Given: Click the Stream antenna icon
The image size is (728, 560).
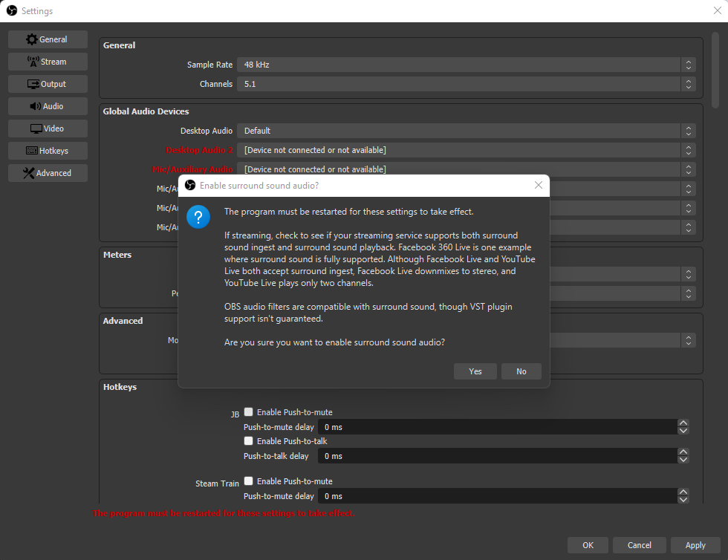Looking at the screenshot, I should [33, 62].
